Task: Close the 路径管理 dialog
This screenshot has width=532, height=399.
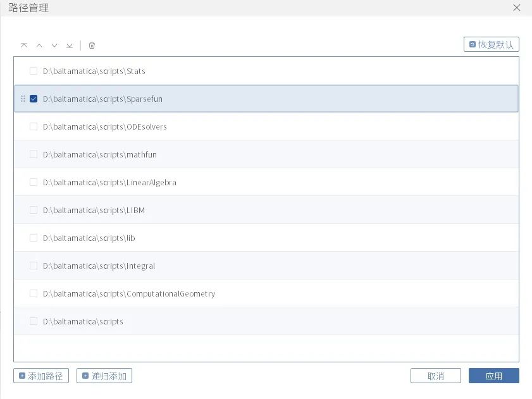Action: (517, 8)
